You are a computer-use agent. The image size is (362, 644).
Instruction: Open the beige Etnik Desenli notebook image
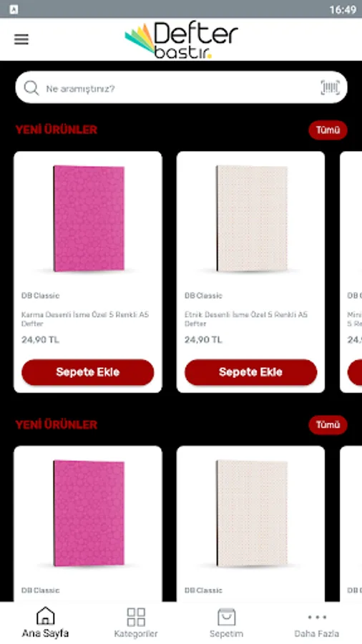pyautogui.click(x=252, y=218)
